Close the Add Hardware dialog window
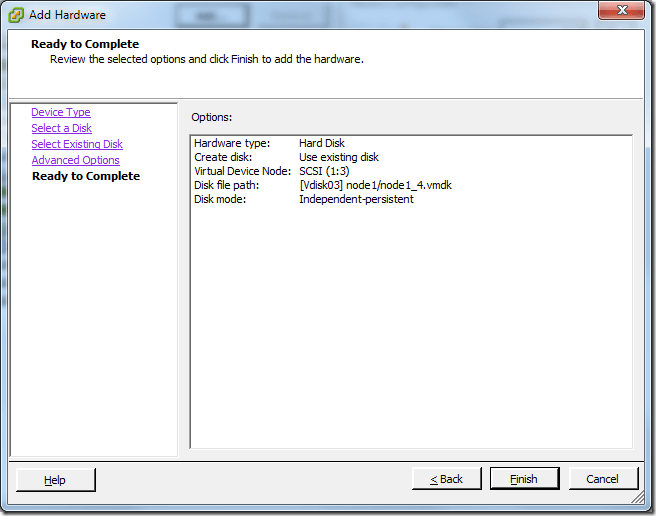This screenshot has height=516, width=656. pos(621,10)
